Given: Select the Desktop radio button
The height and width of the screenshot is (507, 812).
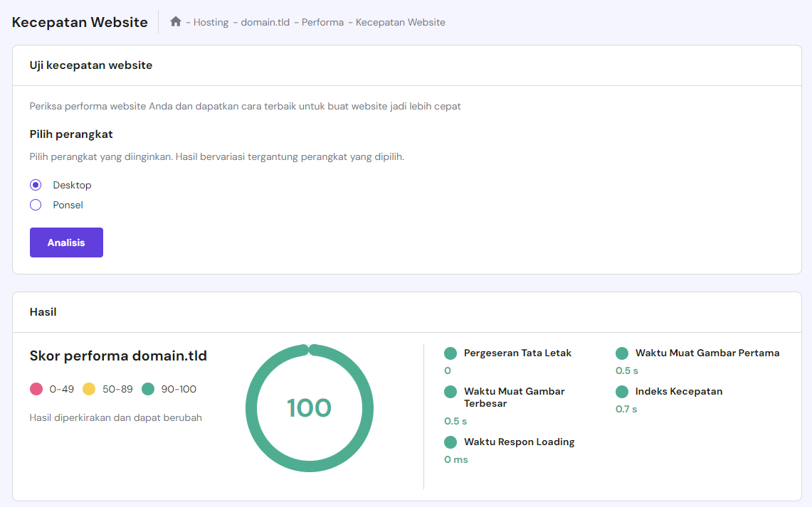Looking at the screenshot, I should tap(36, 185).
